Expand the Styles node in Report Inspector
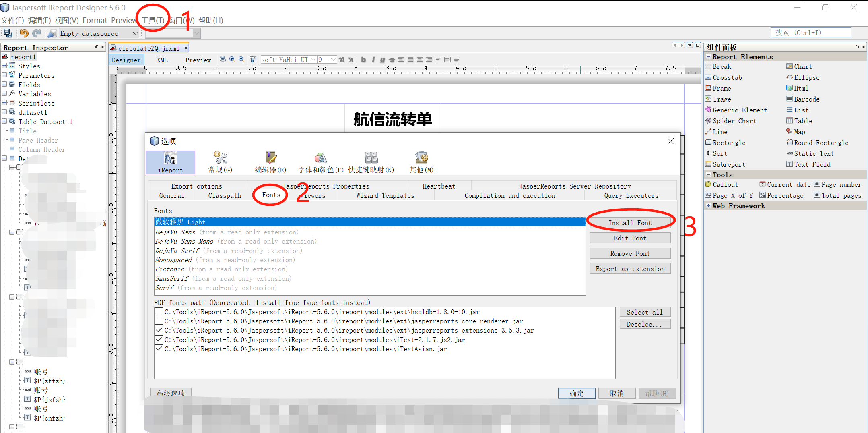868x433 pixels. click(4, 66)
